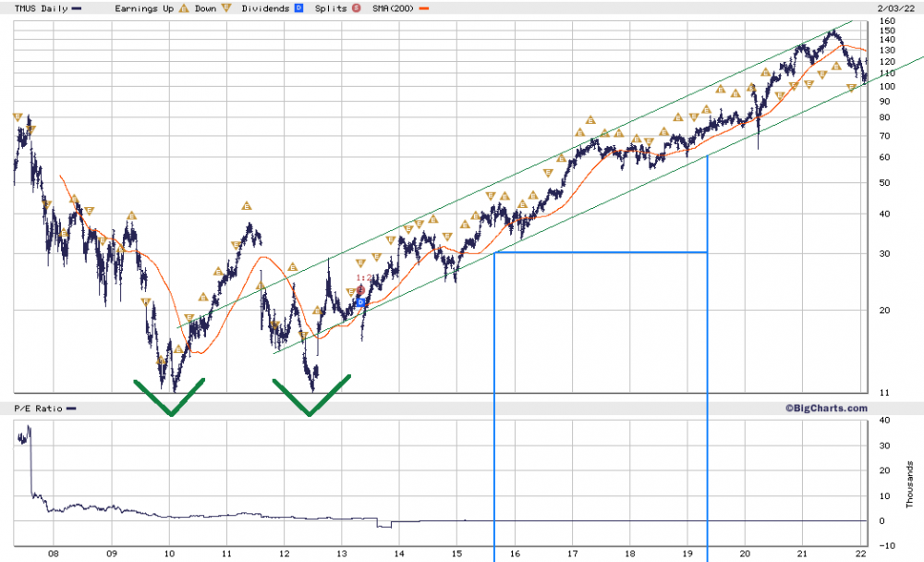Select the blue dividend marker below the split

click(361, 302)
